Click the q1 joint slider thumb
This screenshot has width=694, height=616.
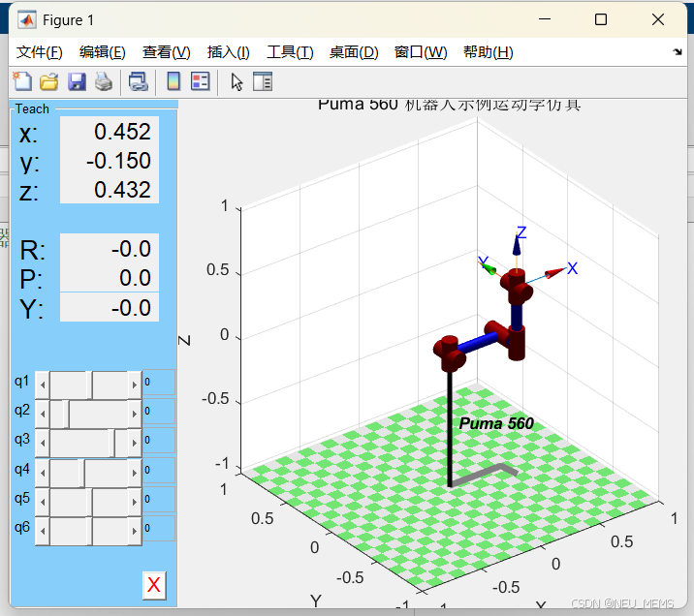pyautogui.click(x=89, y=385)
